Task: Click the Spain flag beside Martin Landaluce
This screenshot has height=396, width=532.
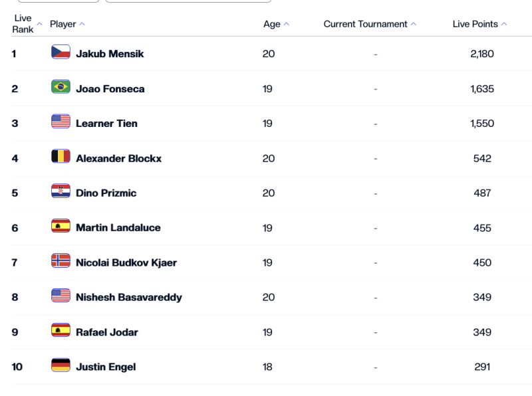Action: point(61,227)
